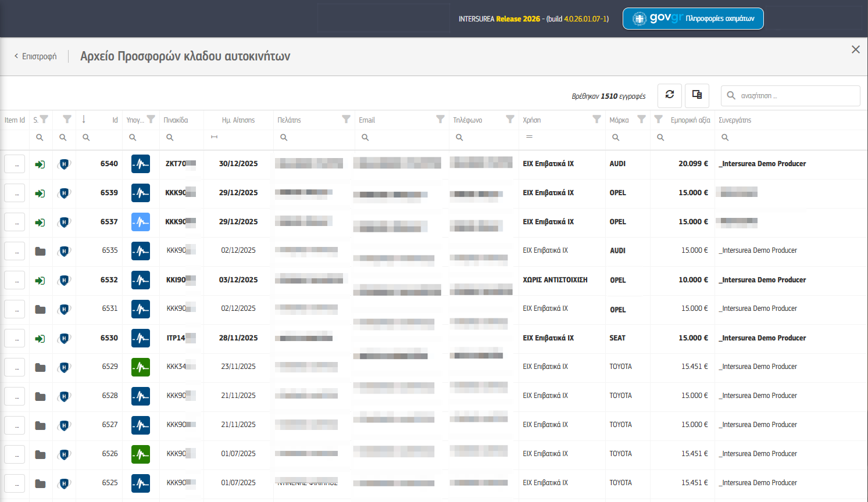This screenshot has width=868, height=502.
Task: Open the column chooser icon button
Action: [697, 95]
